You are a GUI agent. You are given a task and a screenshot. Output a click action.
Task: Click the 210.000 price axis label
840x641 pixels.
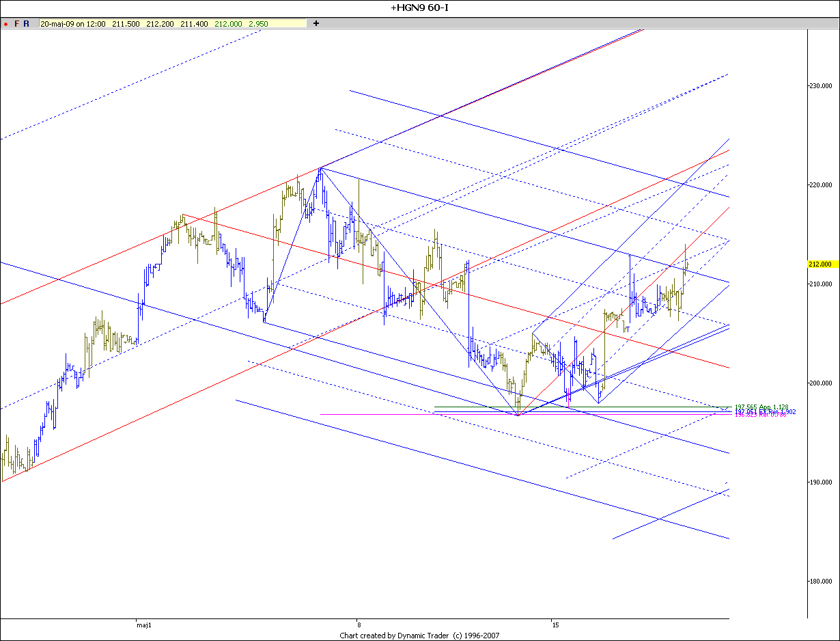[821, 284]
